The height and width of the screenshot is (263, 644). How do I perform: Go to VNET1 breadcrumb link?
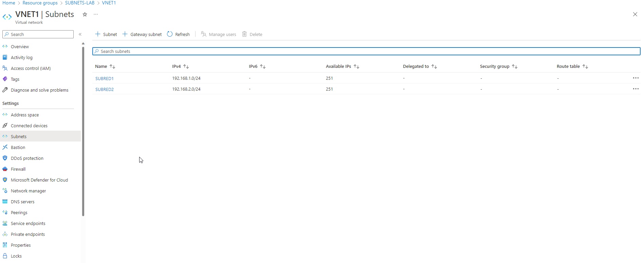[x=109, y=3]
